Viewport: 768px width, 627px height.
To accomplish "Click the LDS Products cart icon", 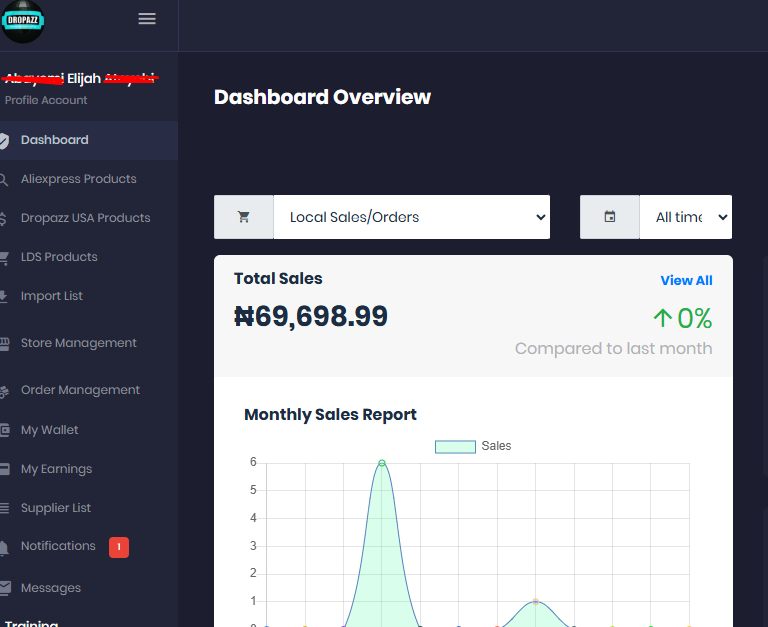I will click(4, 257).
